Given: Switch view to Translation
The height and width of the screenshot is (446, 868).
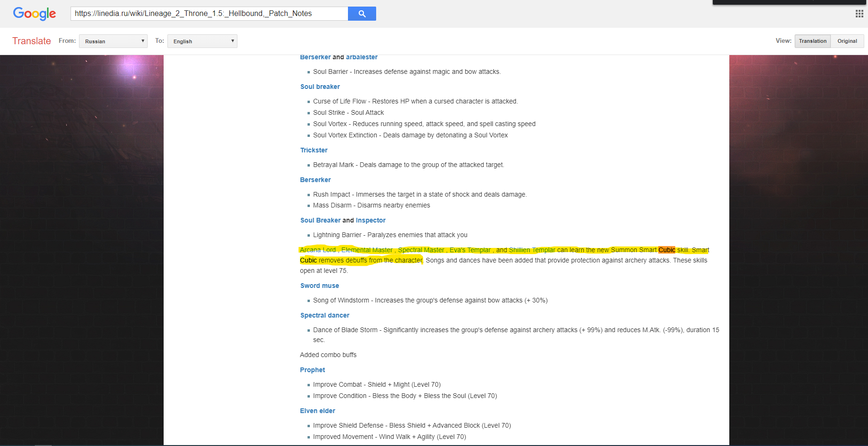Looking at the screenshot, I should (x=812, y=41).
